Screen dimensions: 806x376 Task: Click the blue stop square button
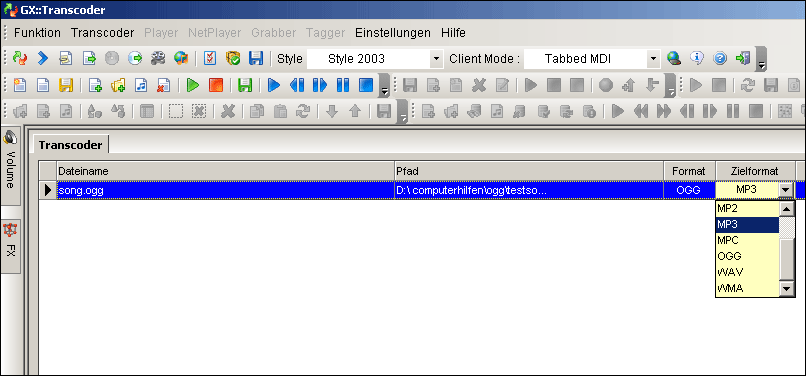[x=366, y=85]
